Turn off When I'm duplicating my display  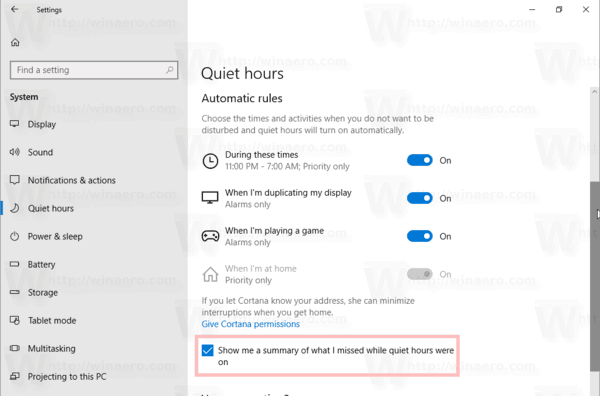[x=419, y=198]
